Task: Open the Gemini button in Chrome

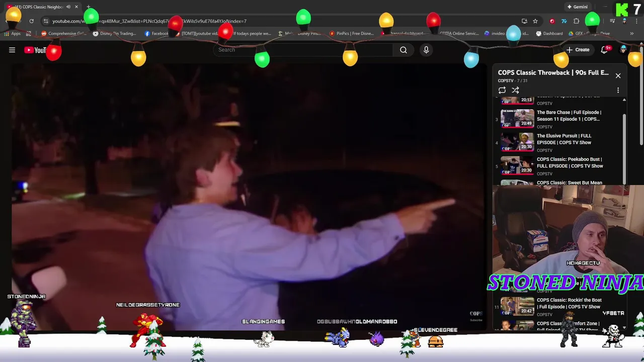Action: 577,7
